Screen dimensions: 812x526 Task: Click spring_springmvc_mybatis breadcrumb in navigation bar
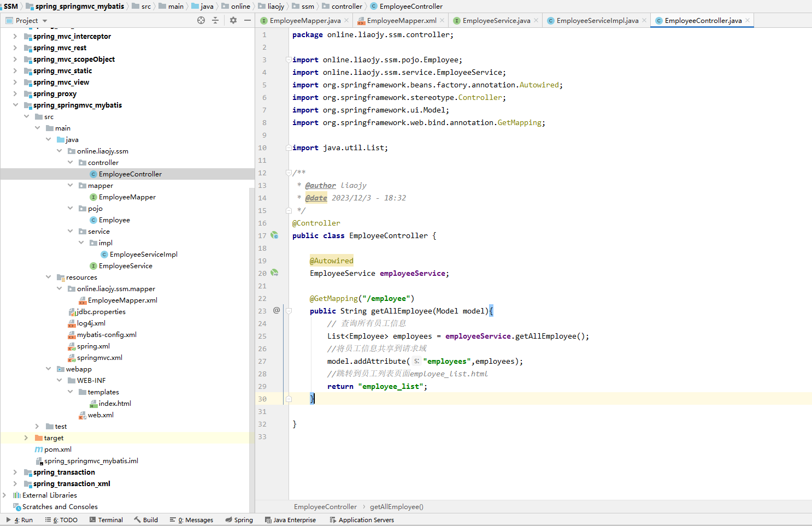coord(75,6)
